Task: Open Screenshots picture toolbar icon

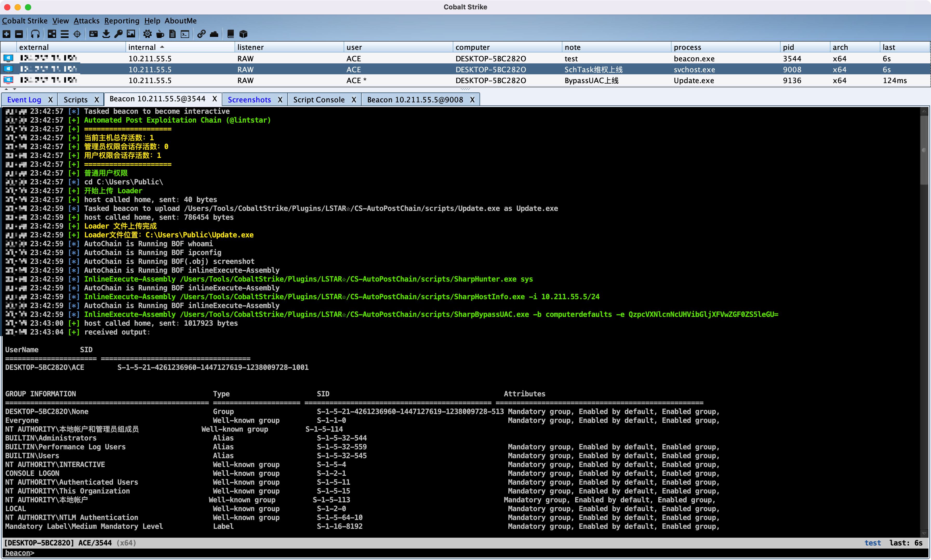Action: 131,34
